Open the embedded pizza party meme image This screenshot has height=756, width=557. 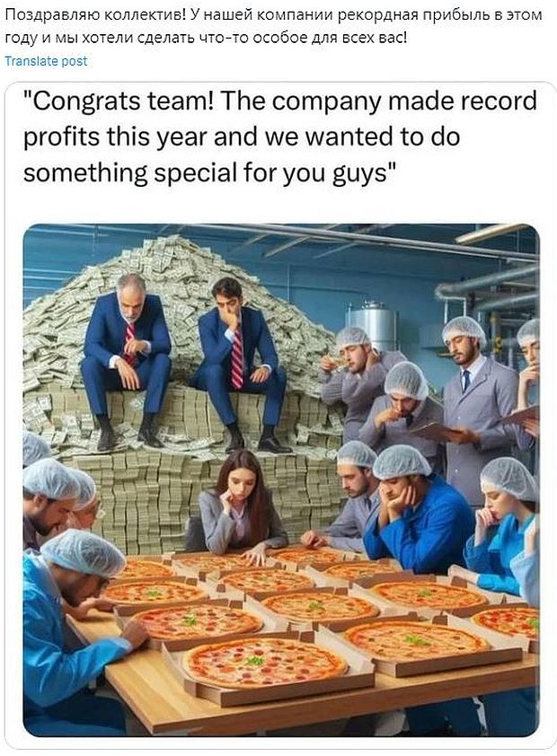click(281, 479)
